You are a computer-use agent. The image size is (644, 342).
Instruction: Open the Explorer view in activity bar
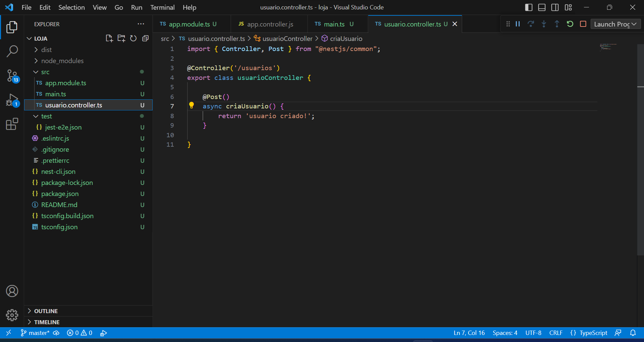12,27
